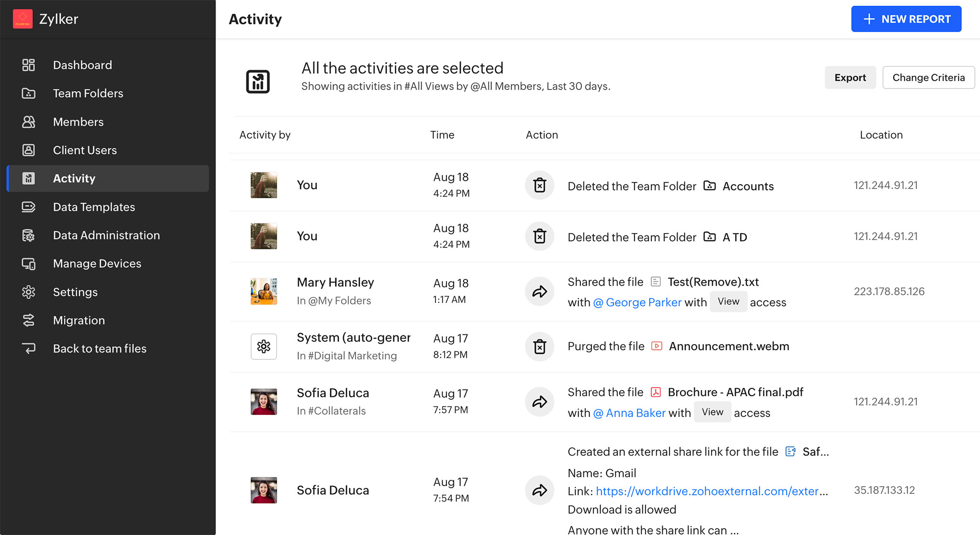This screenshot has width=980, height=535.
Task: Go to the Members section
Action: tap(78, 122)
